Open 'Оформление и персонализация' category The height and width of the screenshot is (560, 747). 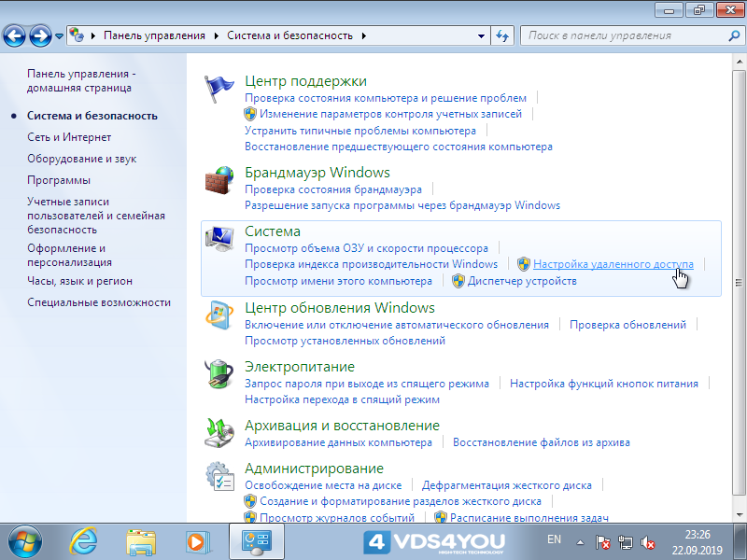pos(69,255)
